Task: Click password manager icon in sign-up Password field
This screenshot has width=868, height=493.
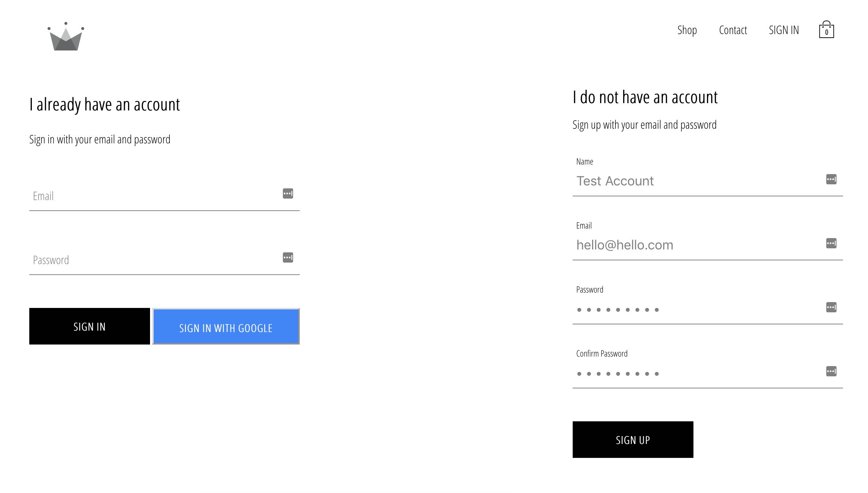Action: click(831, 307)
